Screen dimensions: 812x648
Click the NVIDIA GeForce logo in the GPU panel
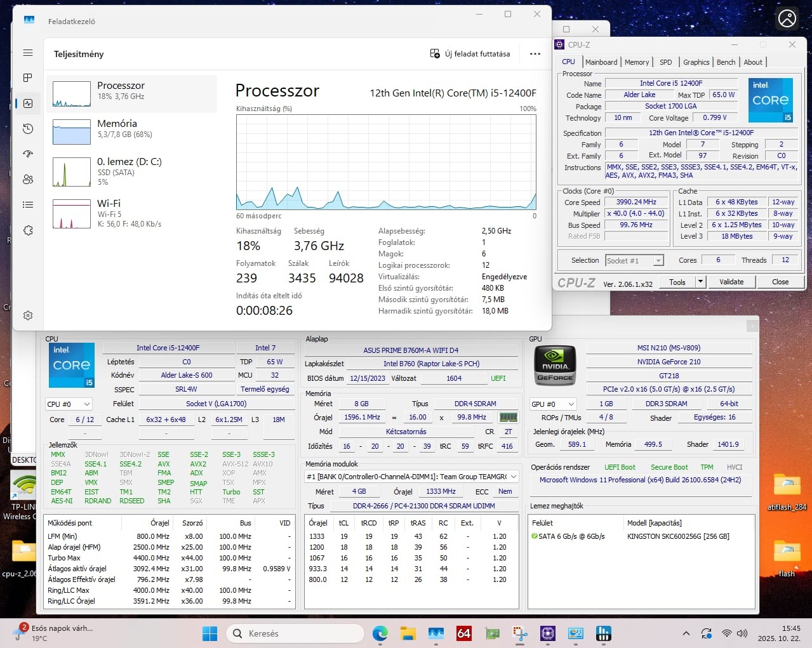[555, 366]
